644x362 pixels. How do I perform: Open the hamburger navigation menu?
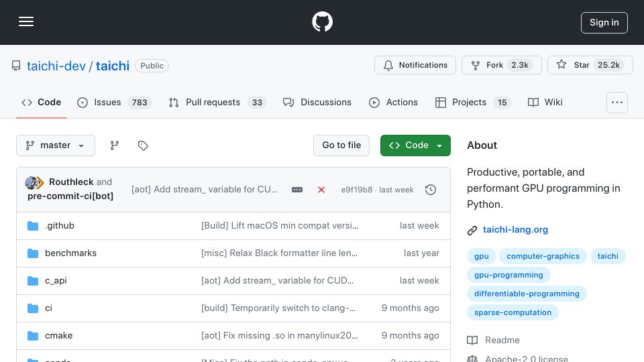(26, 21)
